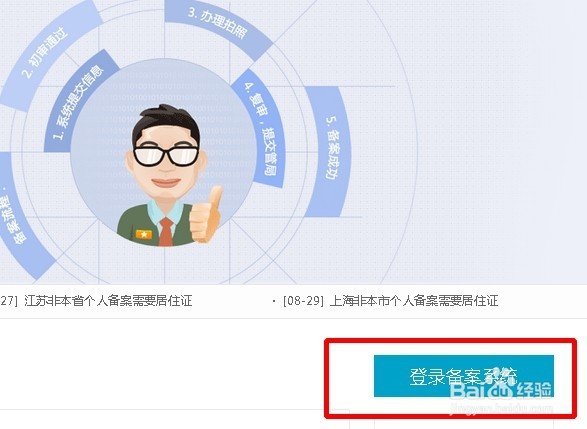Click the mascot's red tie
Screen dimensions: 587x429
point(166,232)
